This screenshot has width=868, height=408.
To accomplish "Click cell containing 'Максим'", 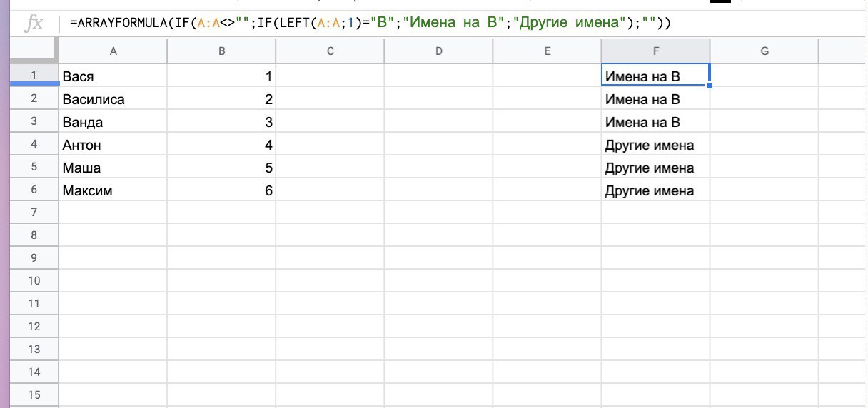I will click(x=113, y=190).
